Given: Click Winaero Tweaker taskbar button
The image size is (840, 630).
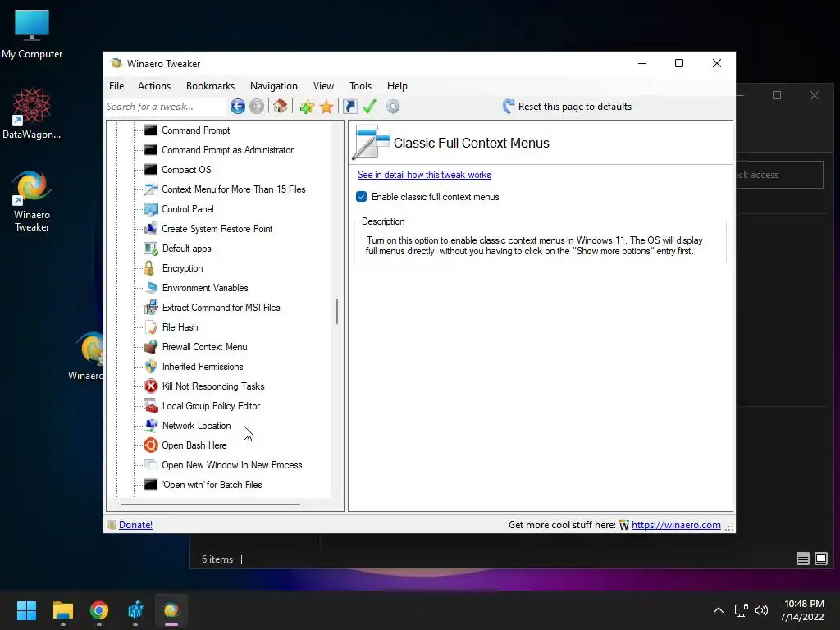Looking at the screenshot, I should click(x=171, y=610).
